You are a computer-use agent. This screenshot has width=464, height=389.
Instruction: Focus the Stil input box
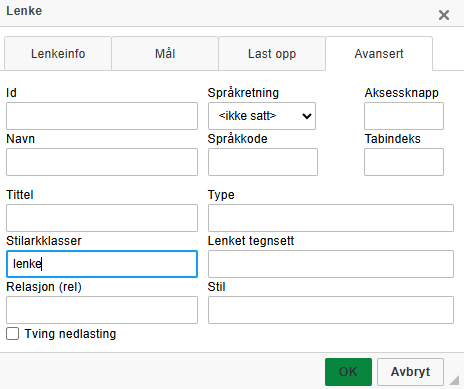(x=331, y=310)
